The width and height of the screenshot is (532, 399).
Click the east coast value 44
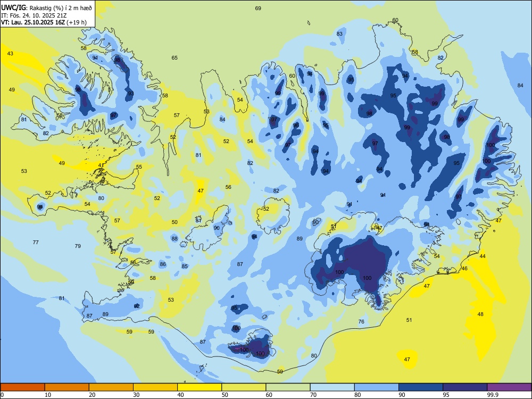point(483,256)
